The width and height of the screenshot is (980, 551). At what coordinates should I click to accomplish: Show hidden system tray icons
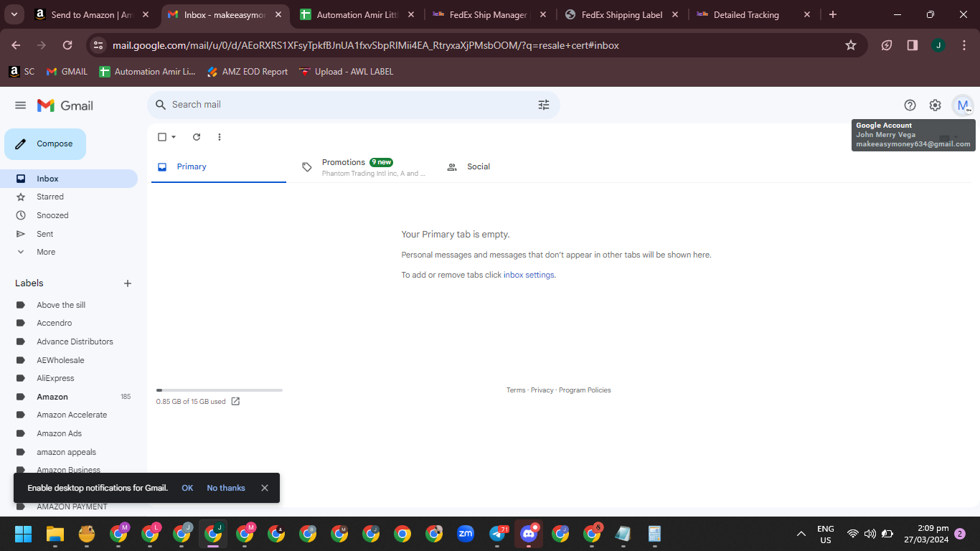(x=801, y=534)
